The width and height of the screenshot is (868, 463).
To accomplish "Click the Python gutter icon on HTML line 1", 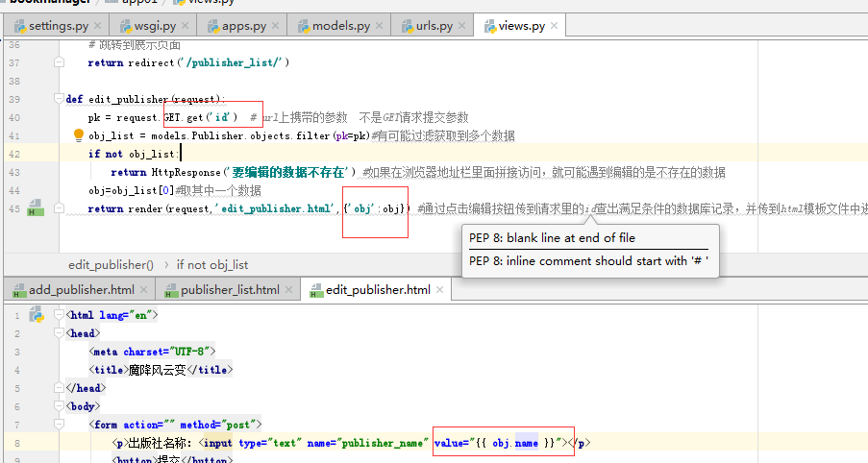I will 37,315.
